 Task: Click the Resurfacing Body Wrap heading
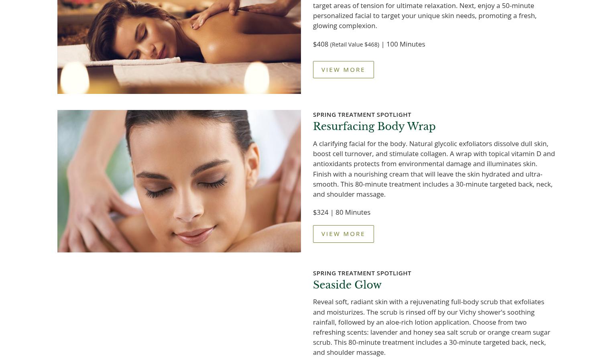[374, 126]
